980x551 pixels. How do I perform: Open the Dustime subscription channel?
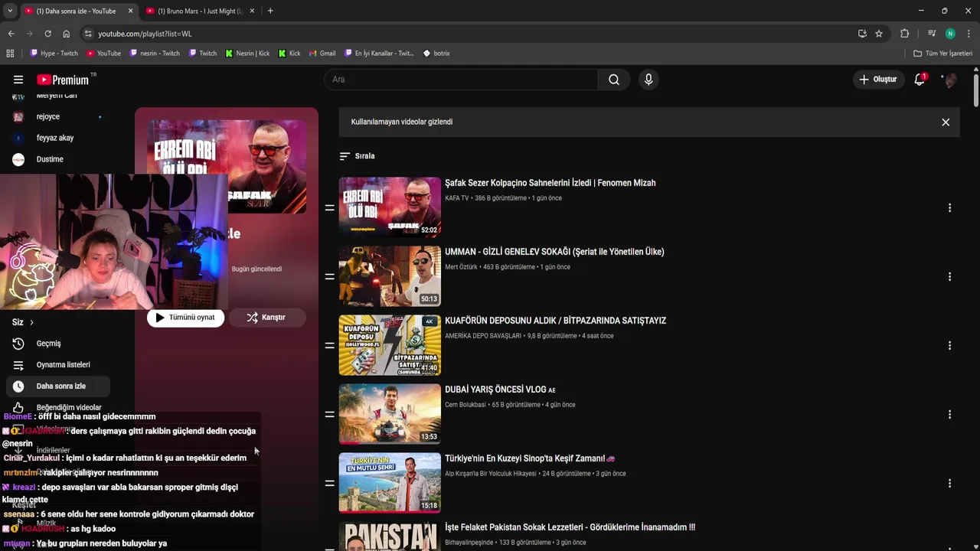pos(57,159)
